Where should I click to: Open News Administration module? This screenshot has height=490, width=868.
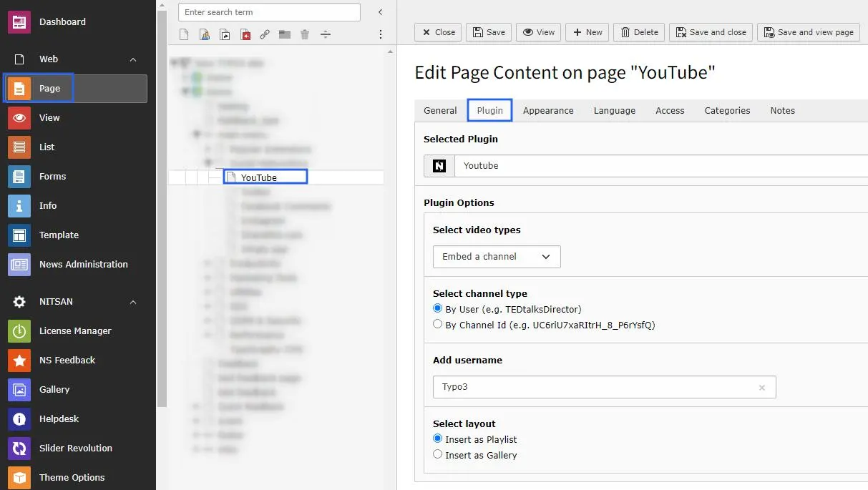77,265
